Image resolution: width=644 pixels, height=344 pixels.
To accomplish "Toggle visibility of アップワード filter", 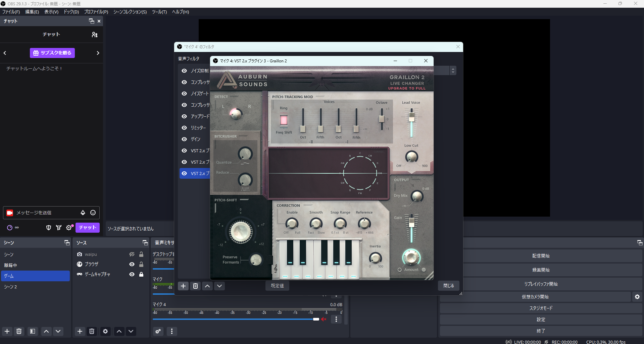I will (x=184, y=116).
